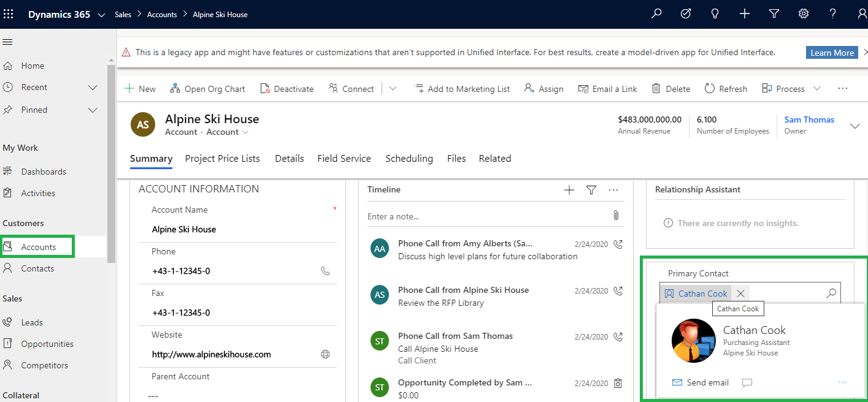Open Cathan Cook primary contact link

tap(702, 294)
